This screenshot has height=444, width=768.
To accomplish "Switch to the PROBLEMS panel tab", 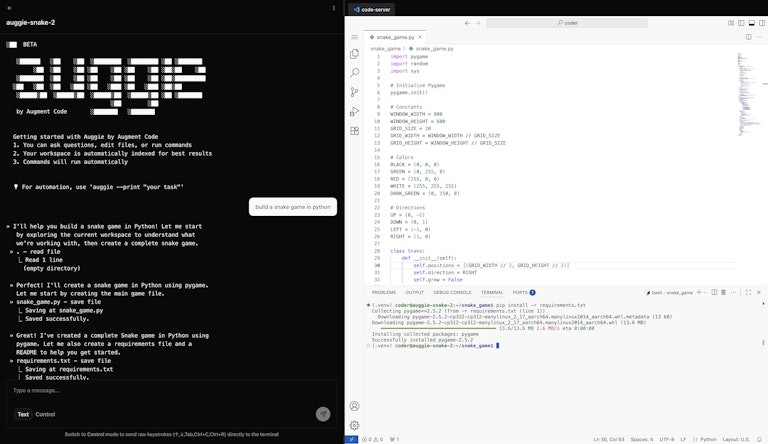I will coord(384,293).
